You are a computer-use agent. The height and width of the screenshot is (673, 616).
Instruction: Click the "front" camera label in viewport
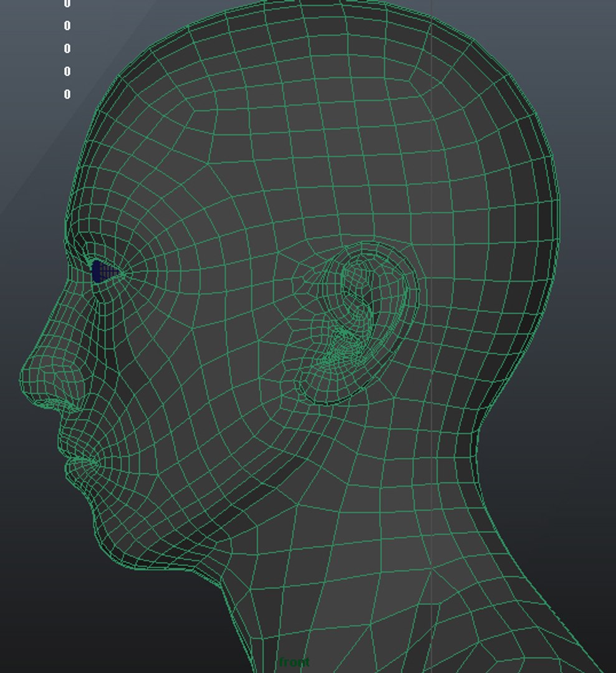coord(294,662)
